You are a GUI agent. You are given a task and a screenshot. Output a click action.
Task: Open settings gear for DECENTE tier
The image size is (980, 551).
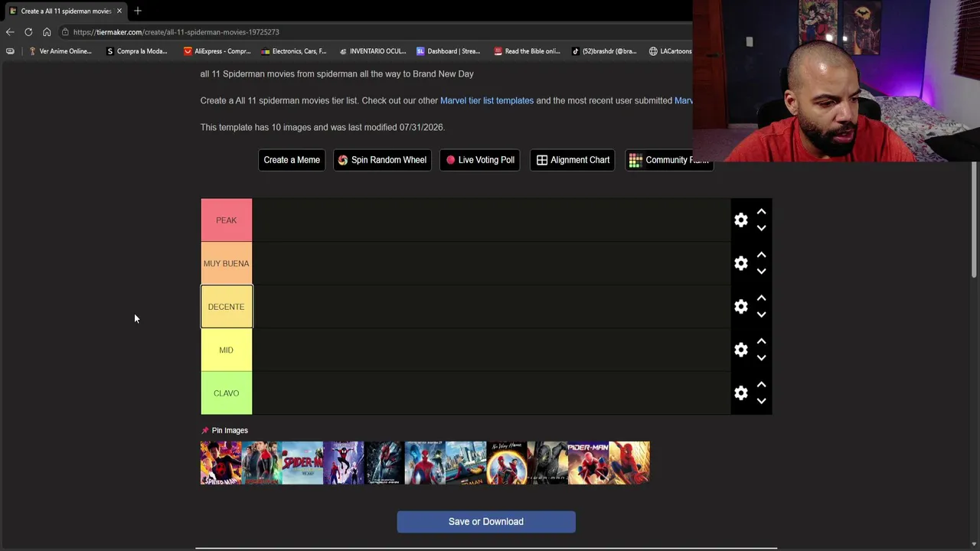740,307
